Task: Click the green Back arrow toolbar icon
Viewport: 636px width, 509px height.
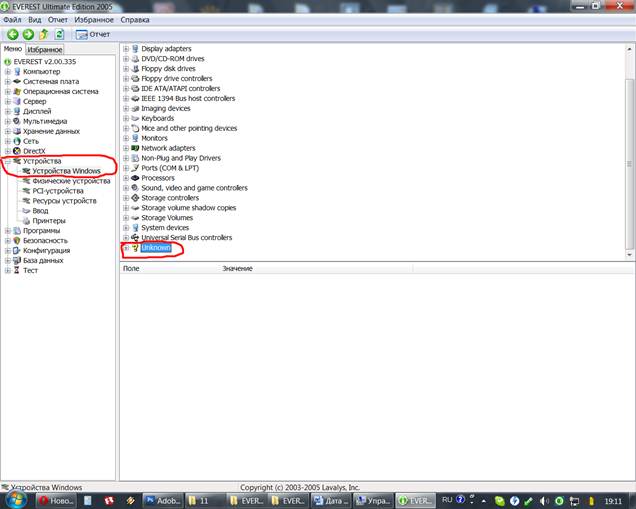Action: coord(13,34)
